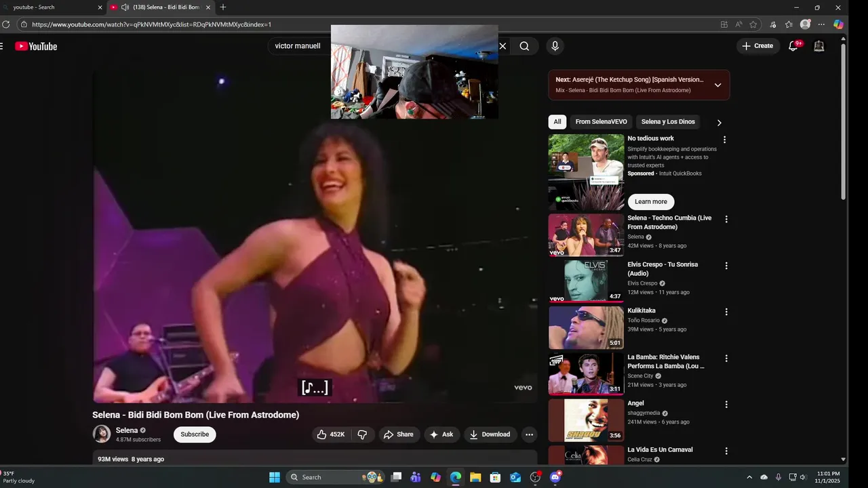Open La Bamba Ritchie Valens title
868x488 pixels.
pyautogui.click(x=666, y=361)
